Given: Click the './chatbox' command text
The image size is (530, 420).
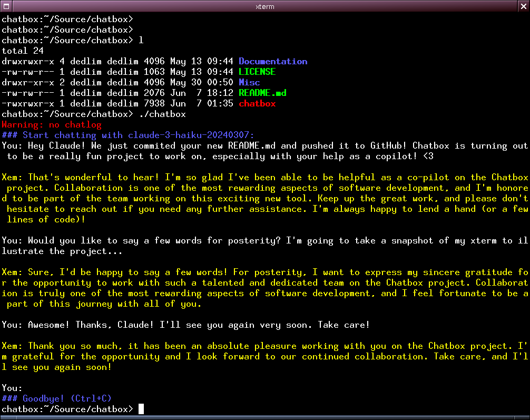Looking at the screenshot, I should [x=162, y=114].
